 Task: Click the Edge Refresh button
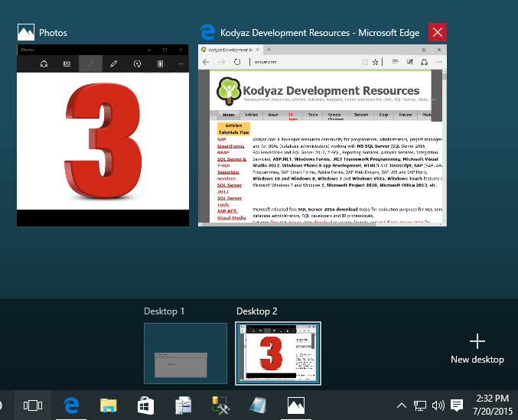[237, 62]
